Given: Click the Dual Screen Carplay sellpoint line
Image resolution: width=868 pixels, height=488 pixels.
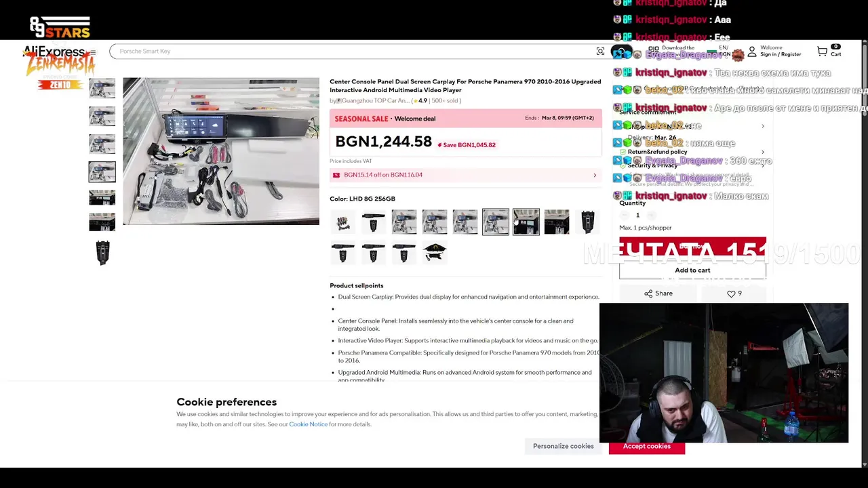Looking at the screenshot, I should click(469, 297).
